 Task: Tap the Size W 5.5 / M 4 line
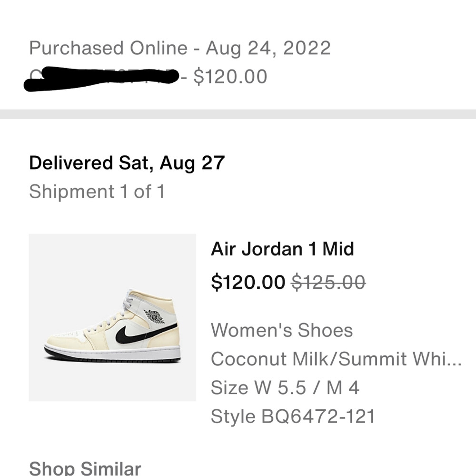pos(285,387)
